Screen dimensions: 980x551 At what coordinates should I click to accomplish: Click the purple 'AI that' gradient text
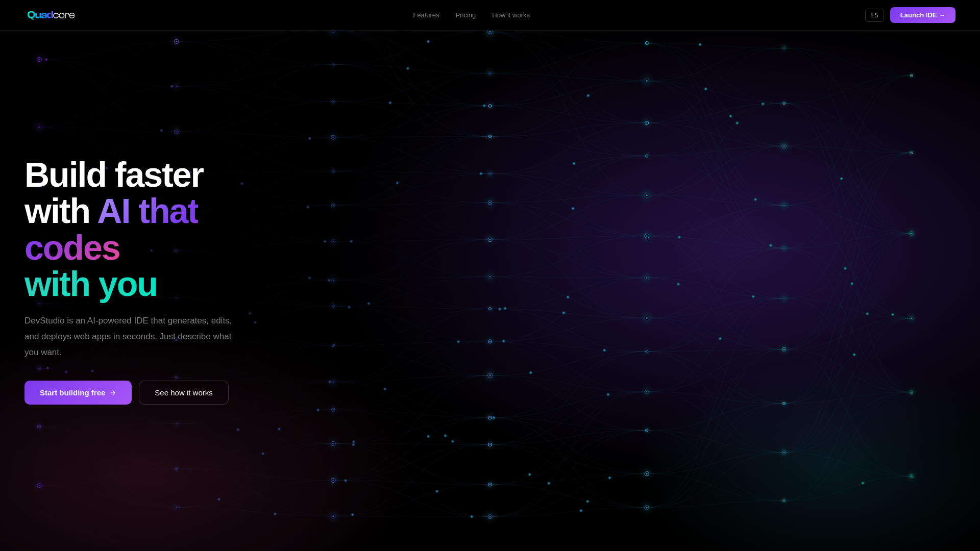(x=148, y=211)
